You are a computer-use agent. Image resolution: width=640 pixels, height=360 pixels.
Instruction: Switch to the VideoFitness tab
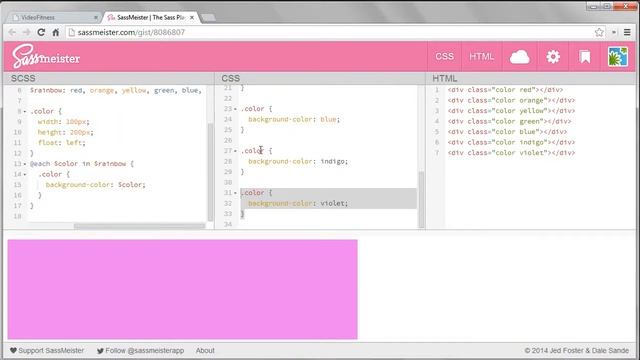53,18
